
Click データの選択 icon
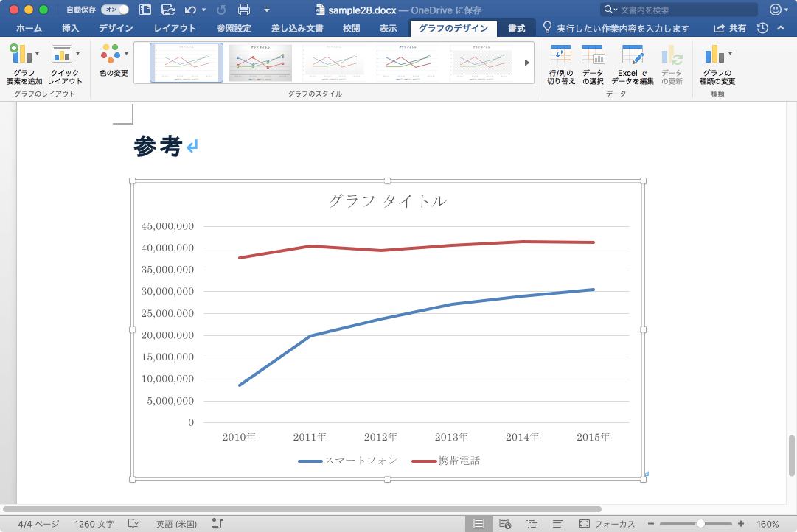[x=593, y=64]
